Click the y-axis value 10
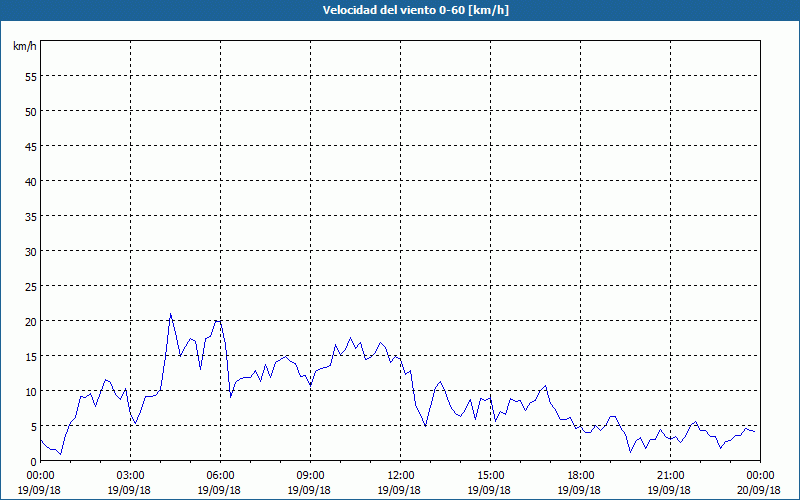The height and width of the screenshot is (500, 800). click(x=31, y=392)
